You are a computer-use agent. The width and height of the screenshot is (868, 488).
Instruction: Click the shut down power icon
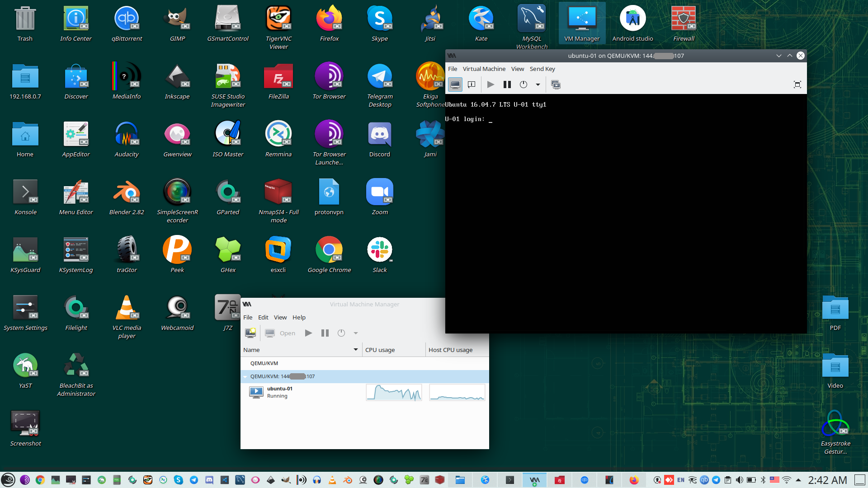(524, 84)
